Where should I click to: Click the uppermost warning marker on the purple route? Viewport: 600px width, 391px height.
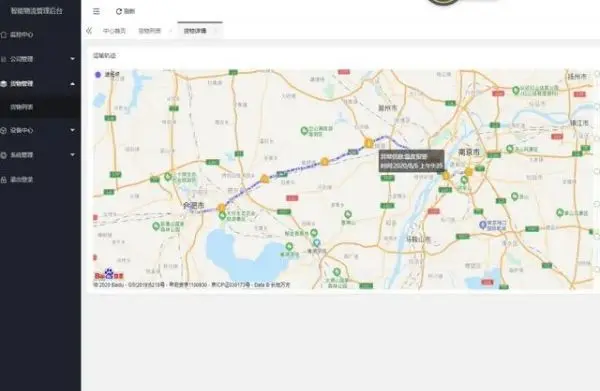(x=368, y=143)
